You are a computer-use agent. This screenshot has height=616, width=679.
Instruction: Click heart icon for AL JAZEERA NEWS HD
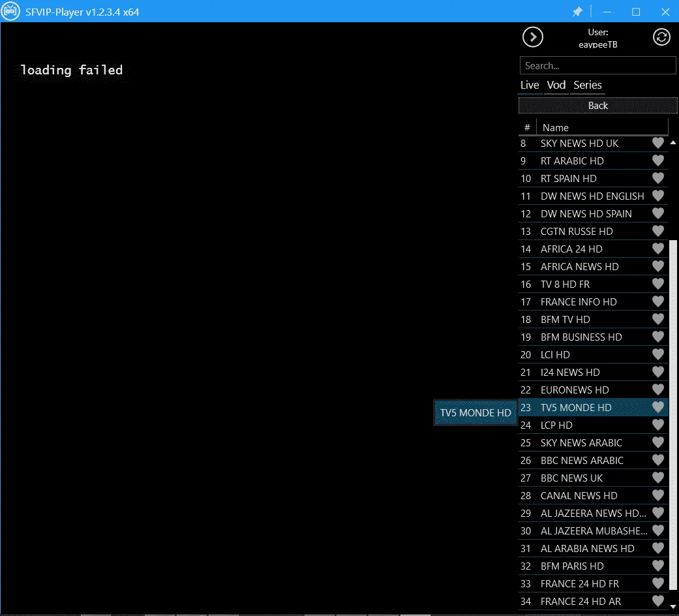657,513
